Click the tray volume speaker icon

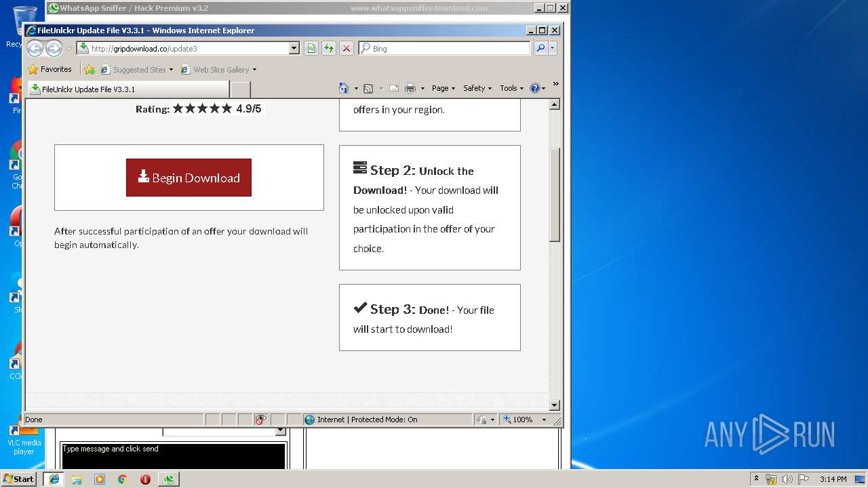click(787, 479)
